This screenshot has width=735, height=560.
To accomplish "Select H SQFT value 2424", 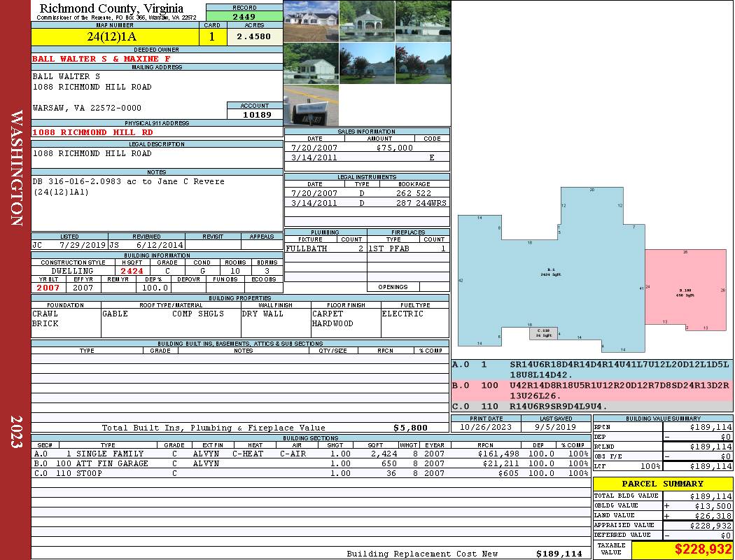I will (x=132, y=271).
